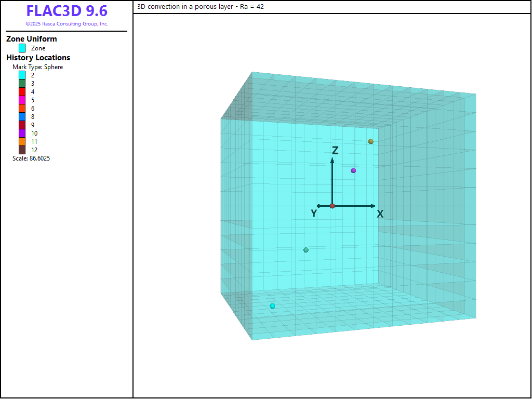Select the brown swatch for history 12

pos(22,150)
